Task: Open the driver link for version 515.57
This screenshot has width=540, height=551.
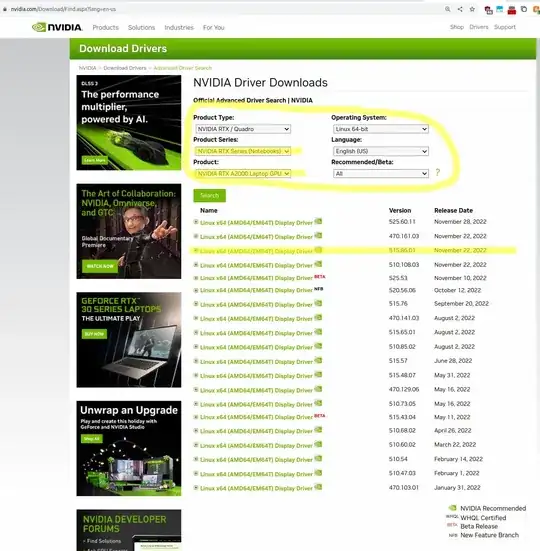Action: pyautogui.click(x=256, y=362)
